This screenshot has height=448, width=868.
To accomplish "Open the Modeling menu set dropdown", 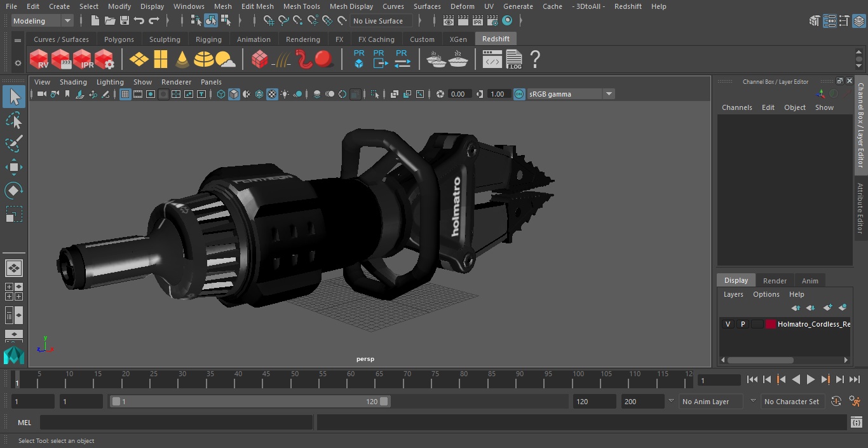I will pyautogui.click(x=43, y=21).
